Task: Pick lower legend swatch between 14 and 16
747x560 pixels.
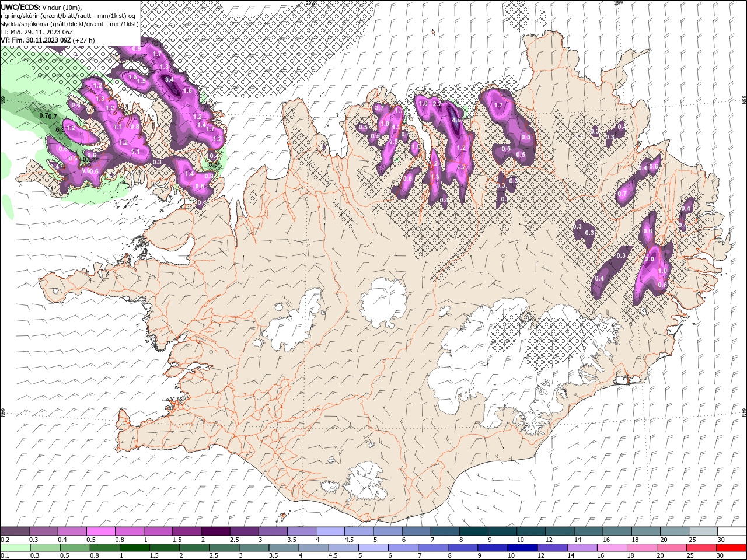Action: click(582, 548)
